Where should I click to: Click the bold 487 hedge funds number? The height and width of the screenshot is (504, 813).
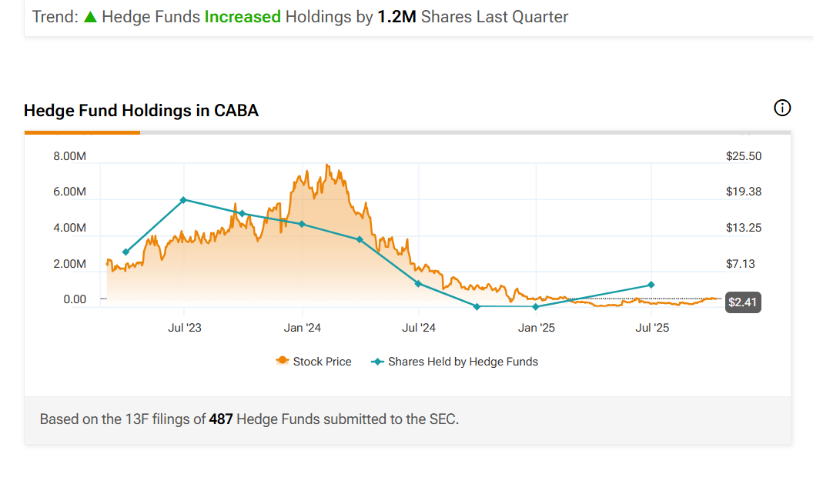[221, 419]
